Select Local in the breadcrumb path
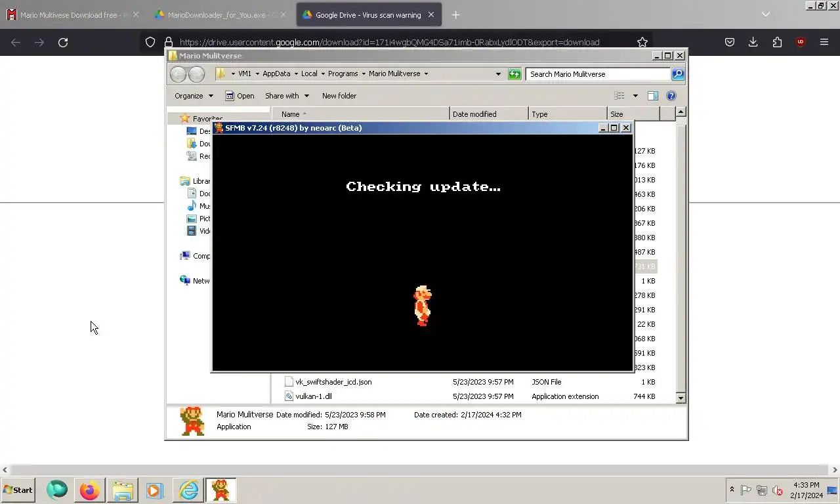The image size is (840, 504). pyautogui.click(x=309, y=73)
